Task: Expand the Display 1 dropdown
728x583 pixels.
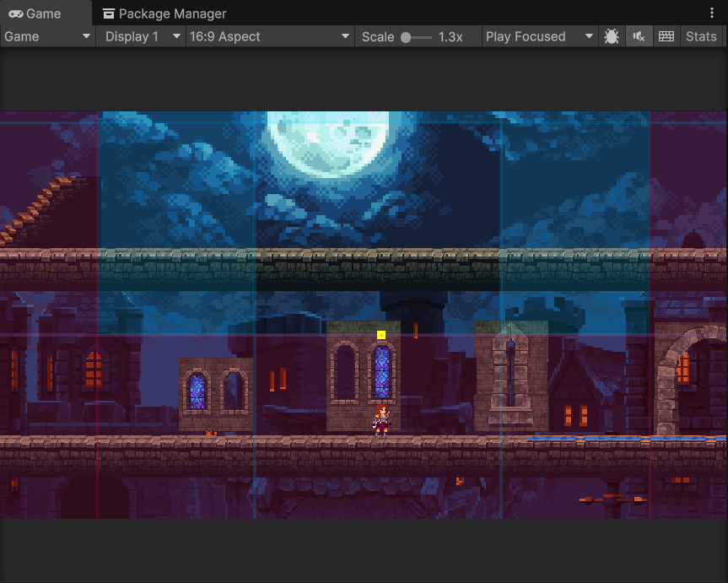Action: 141,36
